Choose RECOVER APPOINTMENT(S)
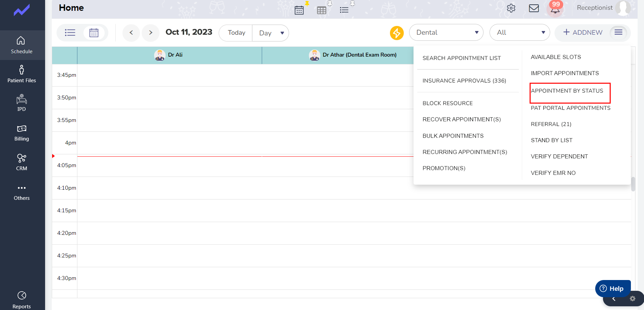This screenshot has width=644, height=310. click(x=462, y=119)
